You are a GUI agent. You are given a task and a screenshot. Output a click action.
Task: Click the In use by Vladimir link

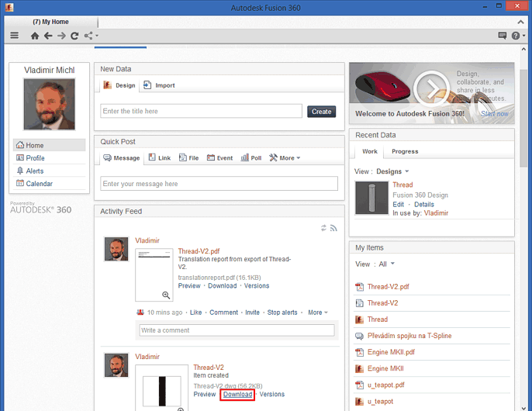point(436,213)
